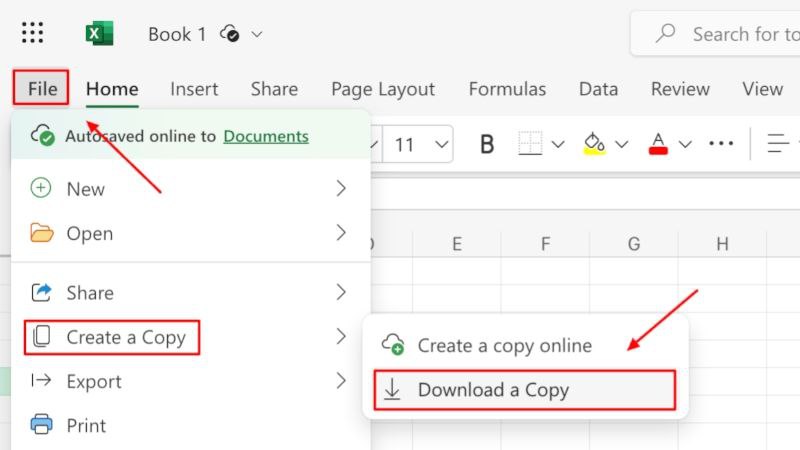The height and width of the screenshot is (450, 800).
Task: Apply the borders icon
Action: 530,144
